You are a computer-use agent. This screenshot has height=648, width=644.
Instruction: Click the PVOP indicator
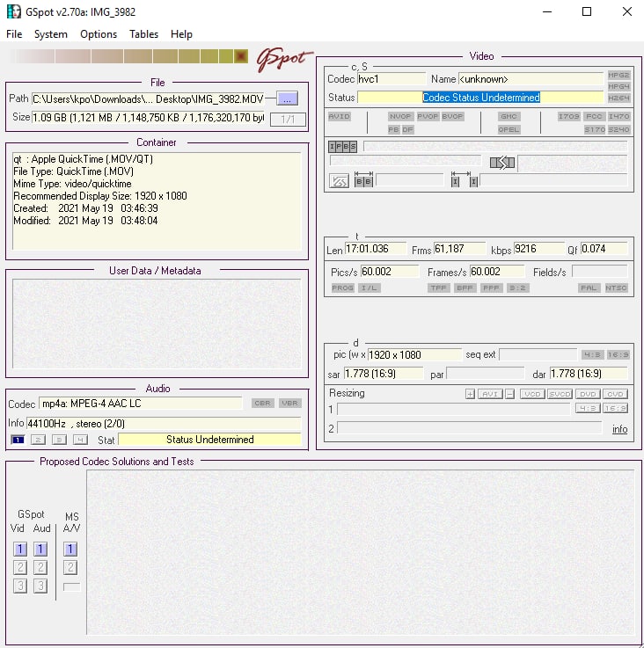click(428, 116)
